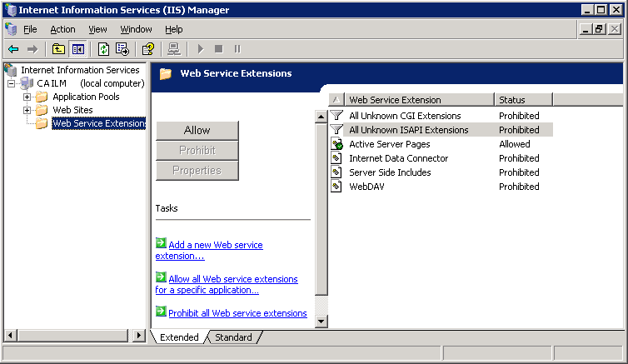
Task: Click the Web Sites folder icon
Action: [42, 110]
